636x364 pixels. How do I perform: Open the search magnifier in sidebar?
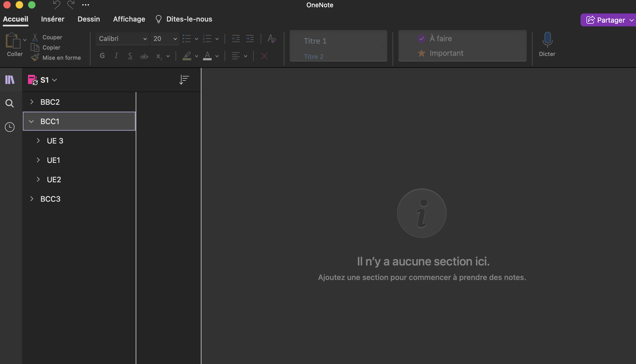(x=10, y=103)
